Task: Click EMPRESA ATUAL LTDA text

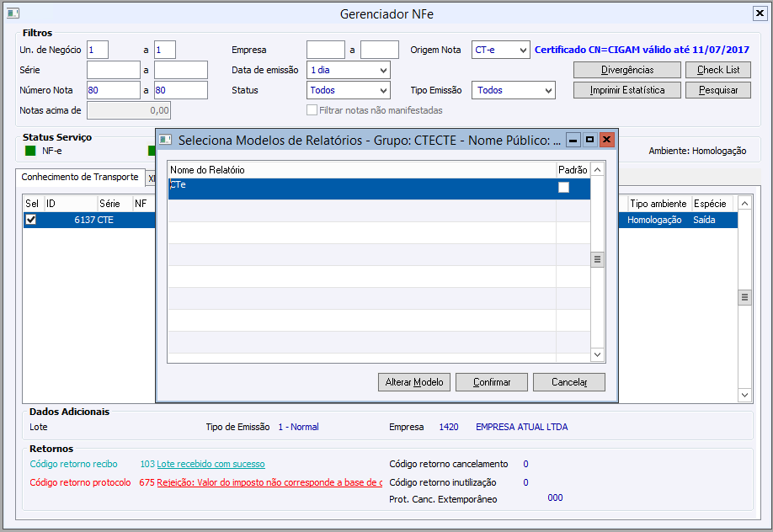Action: pos(521,427)
